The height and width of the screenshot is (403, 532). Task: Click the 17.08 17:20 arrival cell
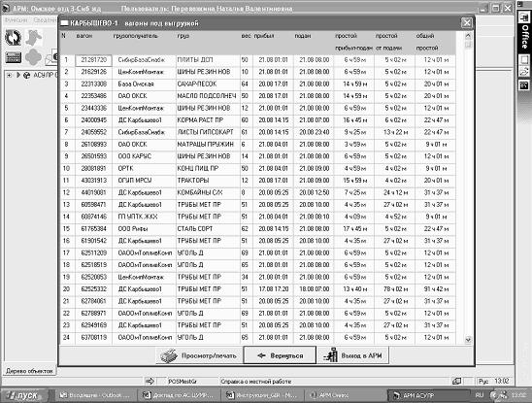coord(273,289)
